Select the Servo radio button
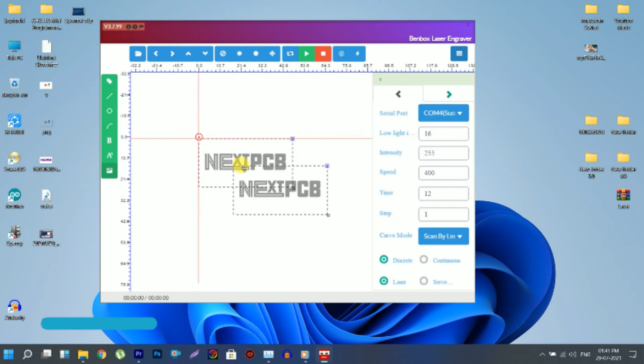The height and width of the screenshot is (364, 644). pyautogui.click(x=424, y=281)
